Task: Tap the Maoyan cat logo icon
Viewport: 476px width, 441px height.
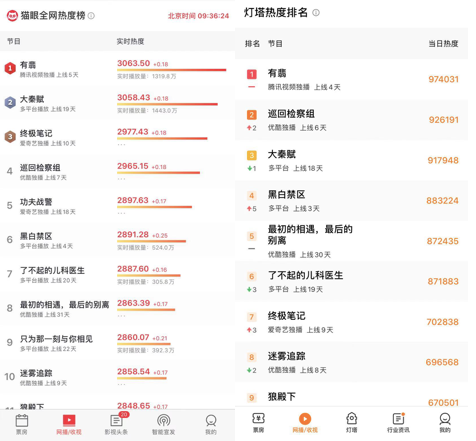Action: point(12,16)
